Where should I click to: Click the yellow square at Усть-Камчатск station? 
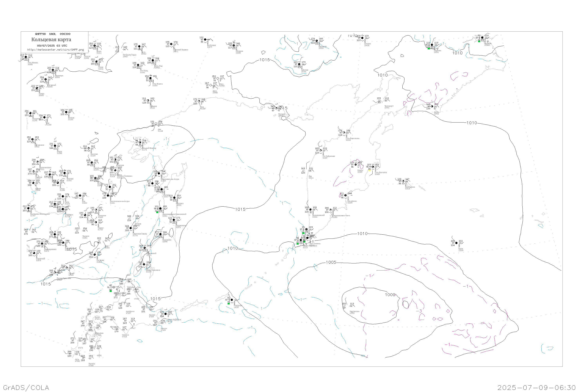(x=370, y=171)
